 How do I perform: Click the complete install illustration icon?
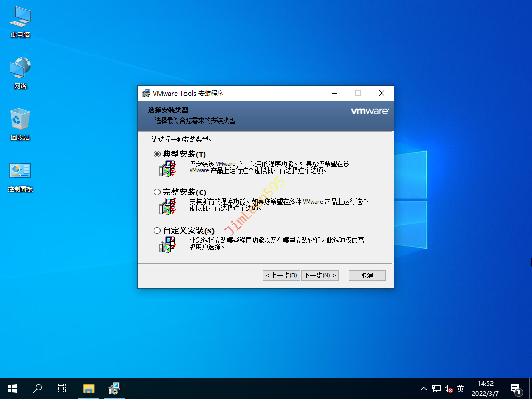167,206
